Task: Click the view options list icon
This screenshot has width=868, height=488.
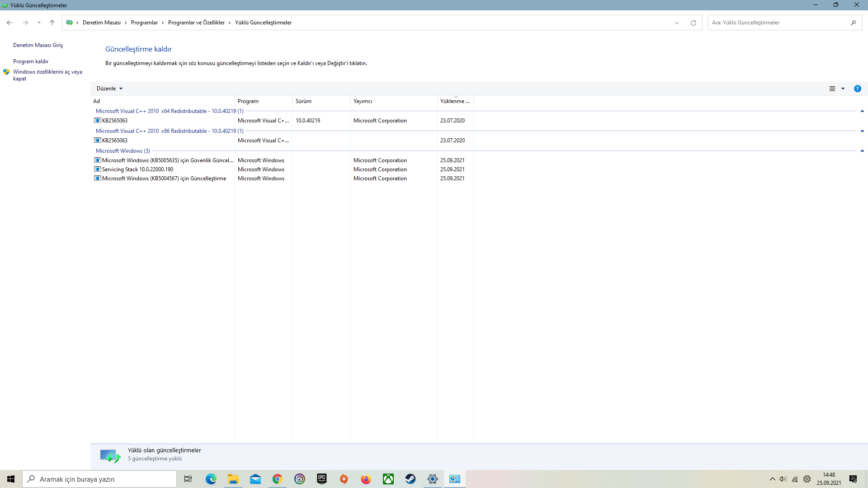Action: pyautogui.click(x=832, y=89)
